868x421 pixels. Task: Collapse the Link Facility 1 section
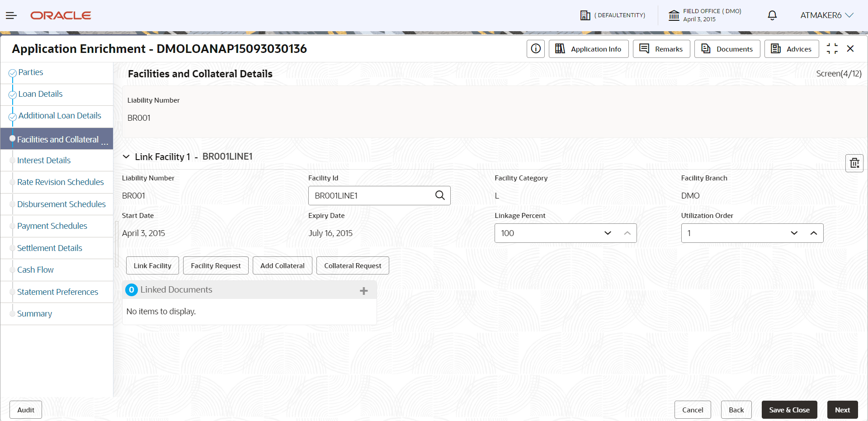pos(126,156)
